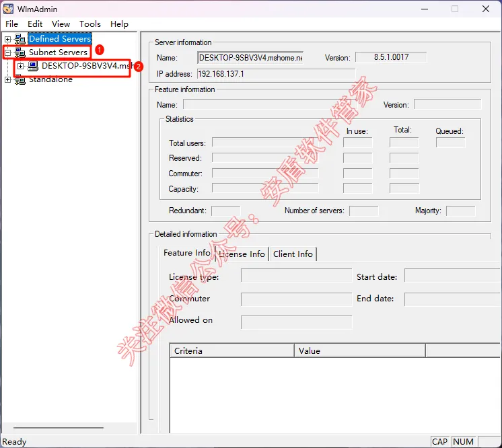
Task: Click the Total users bar field
Action: (x=265, y=143)
